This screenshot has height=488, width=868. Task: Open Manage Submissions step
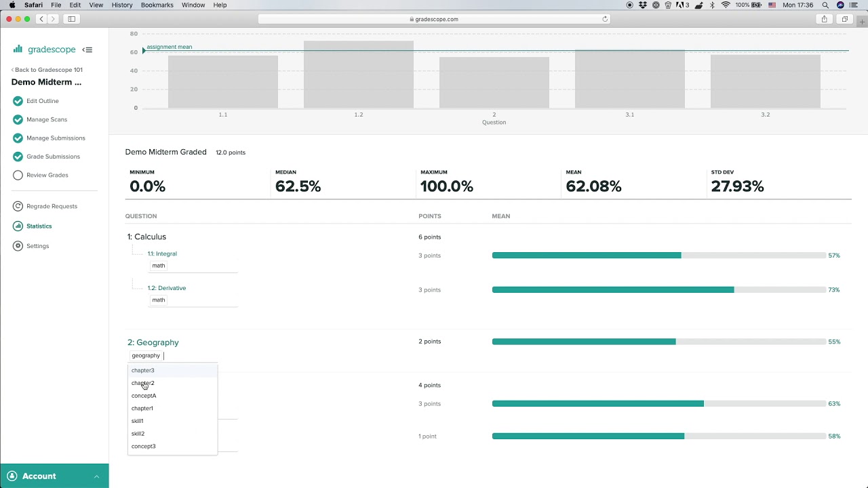click(56, 138)
